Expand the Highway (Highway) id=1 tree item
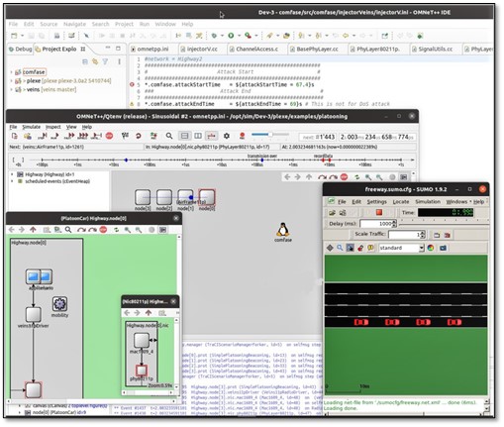This screenshot has width=504, height=427. click(x=12, y=174)
